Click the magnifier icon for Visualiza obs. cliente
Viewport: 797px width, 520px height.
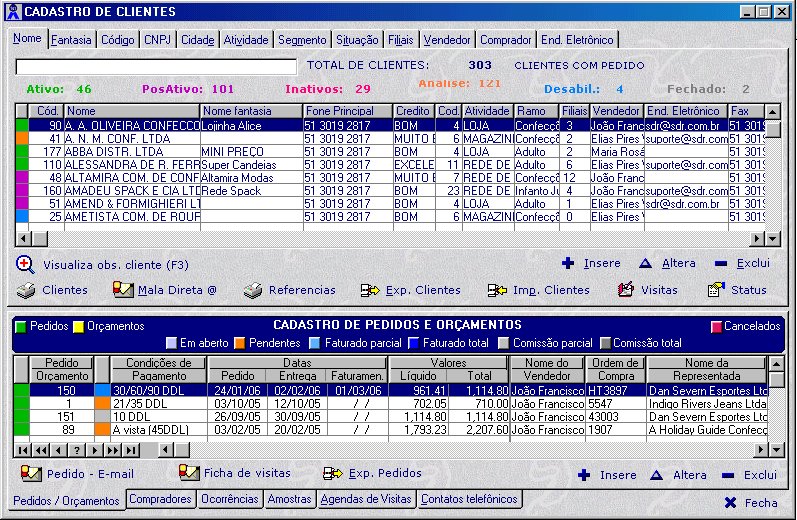(x=25, y=264)
